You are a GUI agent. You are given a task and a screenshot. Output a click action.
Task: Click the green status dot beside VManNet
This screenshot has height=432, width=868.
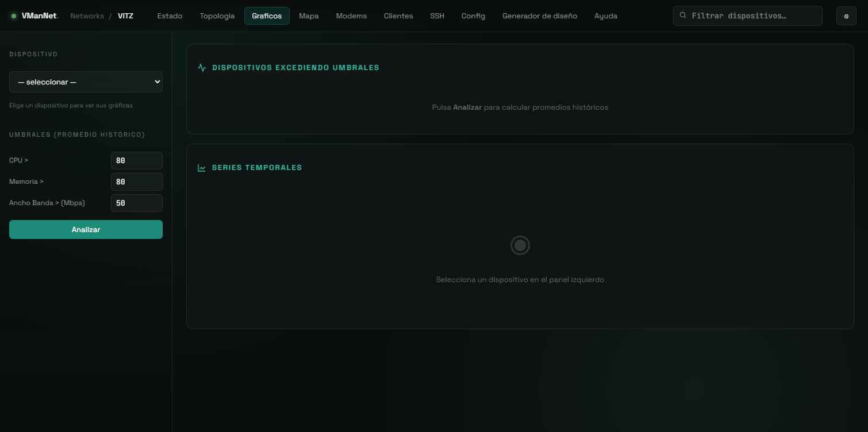[x=14, y=16]
